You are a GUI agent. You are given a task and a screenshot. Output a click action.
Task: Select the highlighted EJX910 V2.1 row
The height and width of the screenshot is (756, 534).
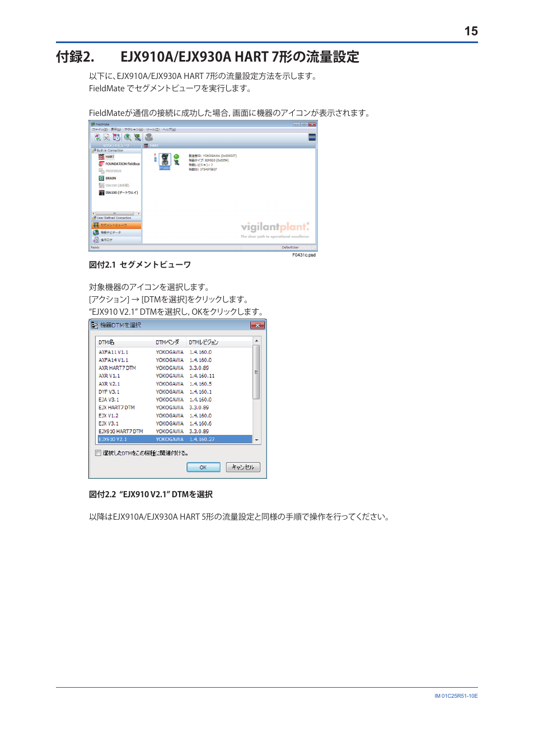point(175,439)
